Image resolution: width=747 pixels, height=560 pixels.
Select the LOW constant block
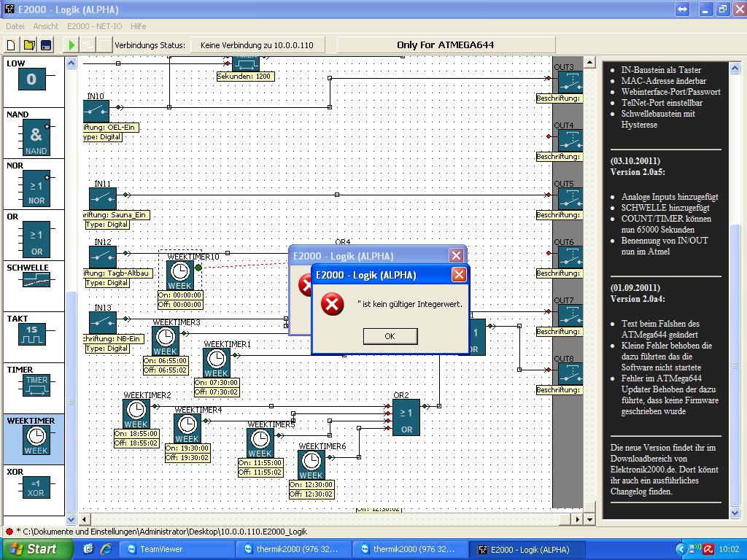click(31, 79)
